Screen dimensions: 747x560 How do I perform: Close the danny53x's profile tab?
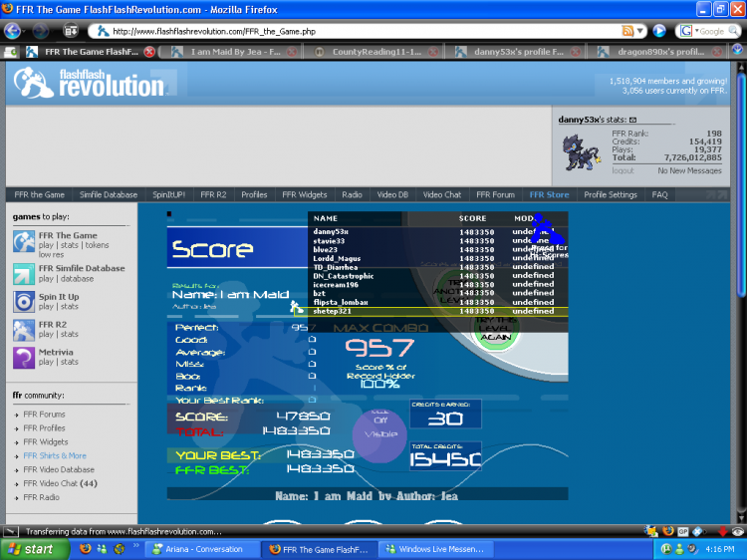576,52
